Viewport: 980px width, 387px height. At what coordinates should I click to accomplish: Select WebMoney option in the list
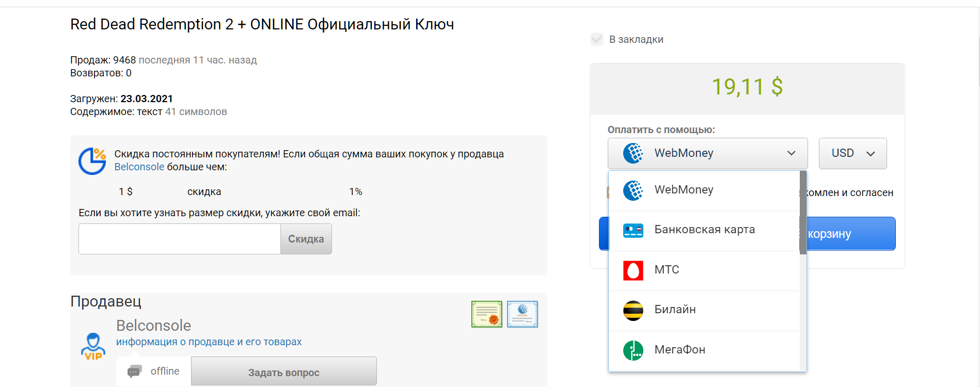(704, 190)
